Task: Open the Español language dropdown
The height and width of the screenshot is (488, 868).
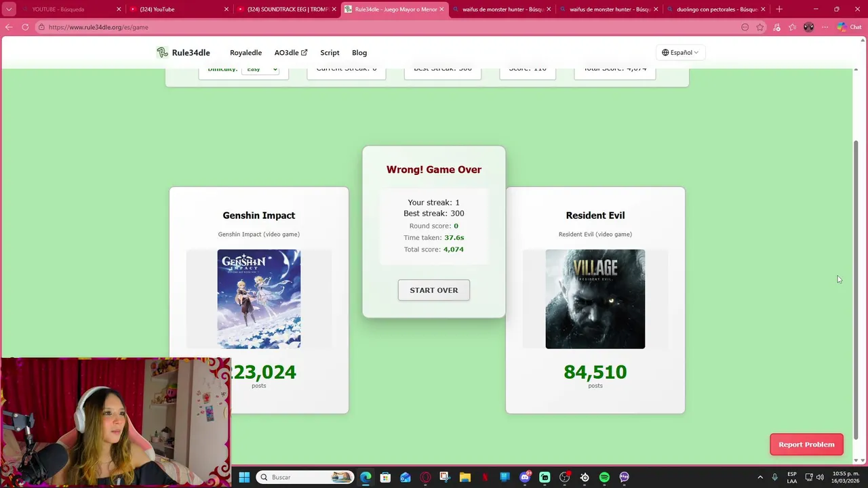Action: 680,53
